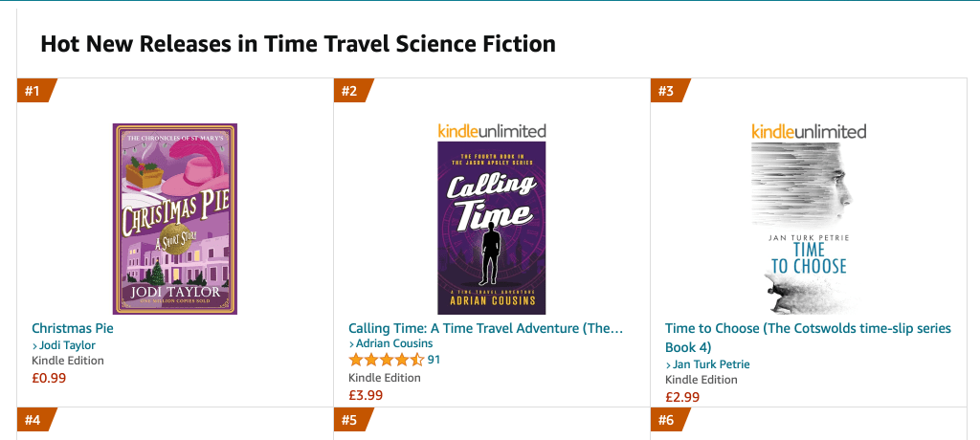Open the Christmas Pie book cover
The width and height of the screenshot is (980, 440).
pyautogui.click(x=174, y=218)
